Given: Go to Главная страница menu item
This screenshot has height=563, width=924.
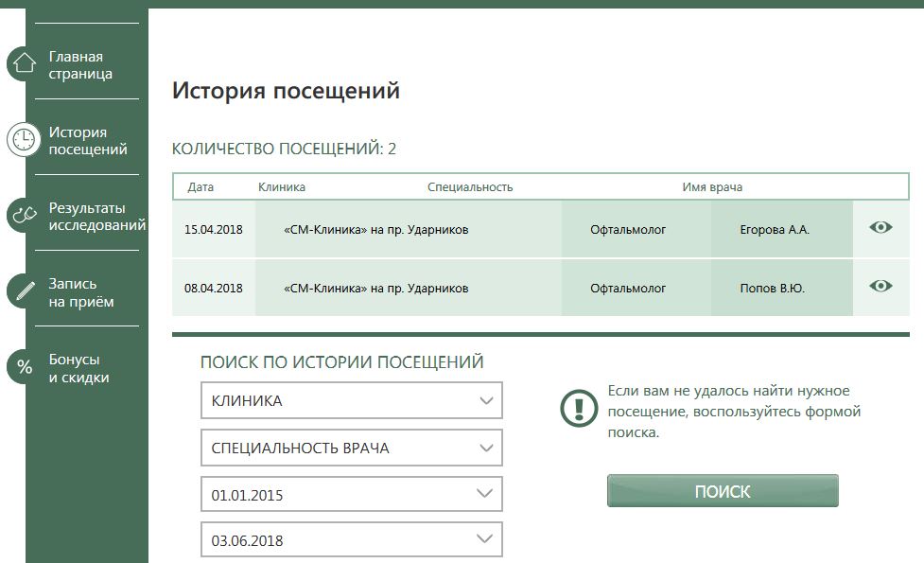Looking at the screenshot, I should pos(81,65).
